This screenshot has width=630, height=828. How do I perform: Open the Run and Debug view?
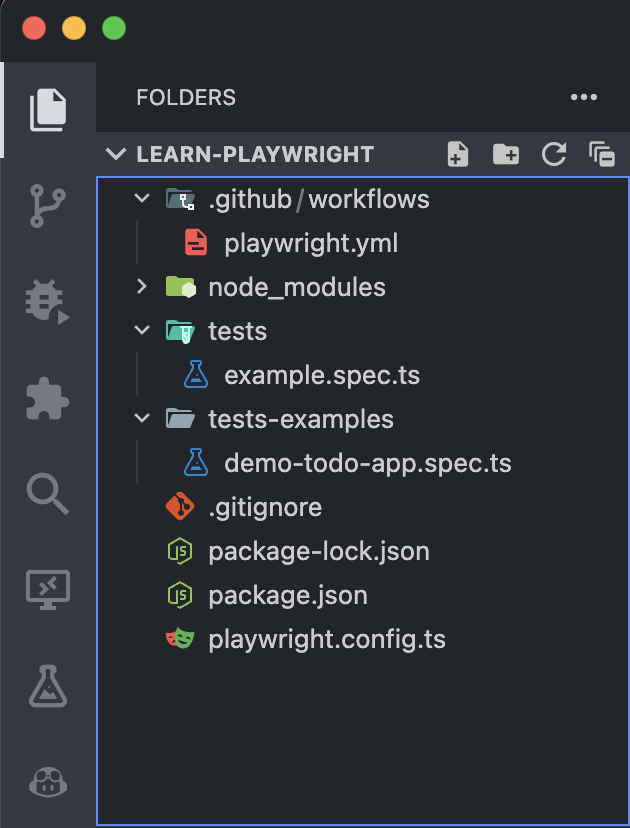pyautogui.click(x=47, y=302)
